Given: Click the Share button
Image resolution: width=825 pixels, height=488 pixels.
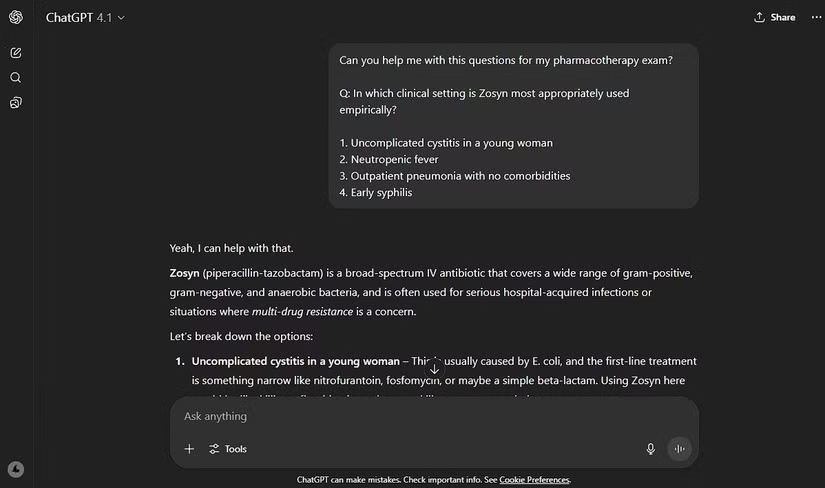Looking at the screenshot, I should click(775, 17).
